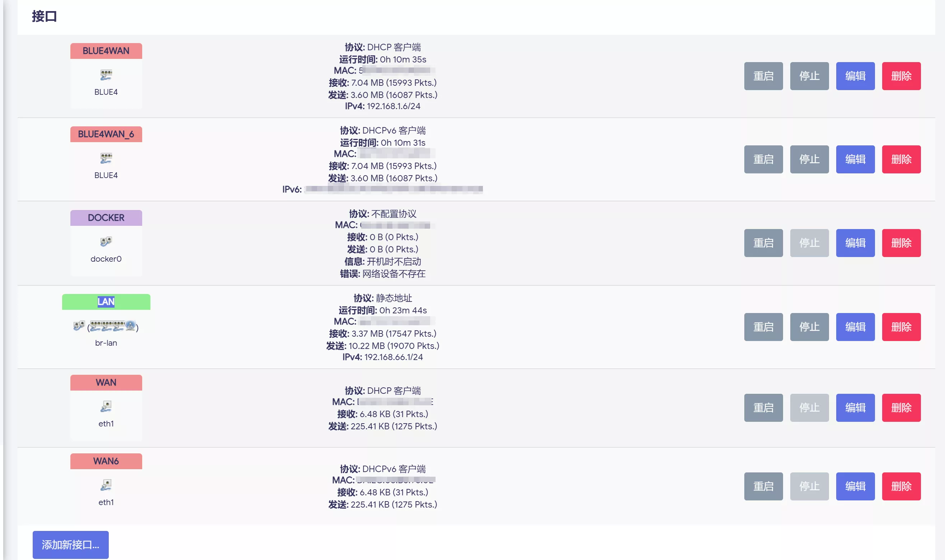Stop the BLUE4WAN interface
Image resolution: width=945 pixels, height=560 pixels.
click(x=809, y=76)
